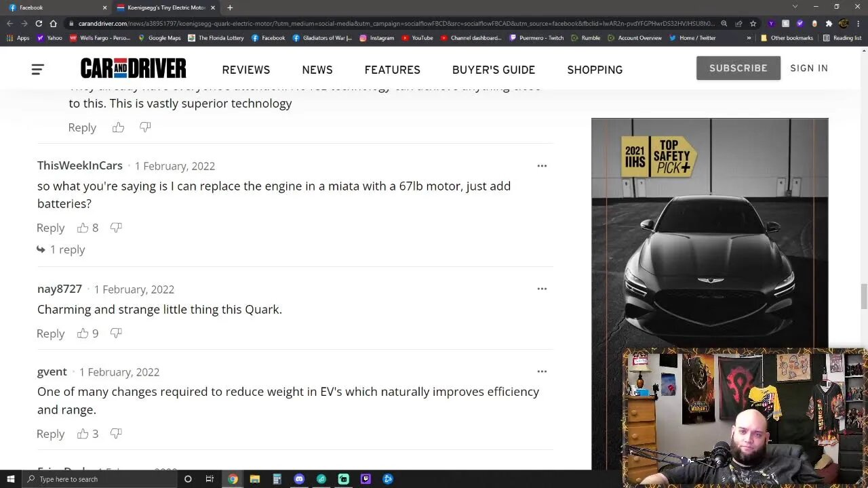The width and height of the screenshot is (868, 488).
Task: Open more options for nay8727's comment
Action: 542,289
